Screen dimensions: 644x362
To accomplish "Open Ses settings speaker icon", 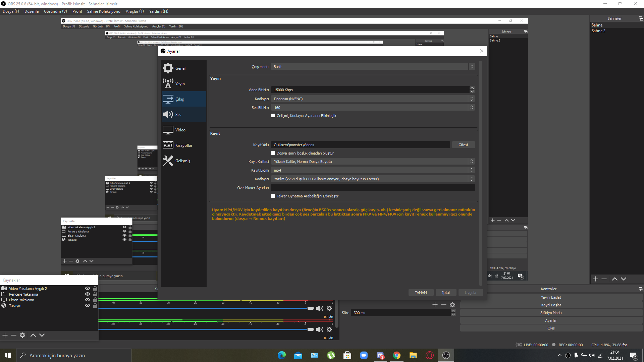I will coord(168,114).
